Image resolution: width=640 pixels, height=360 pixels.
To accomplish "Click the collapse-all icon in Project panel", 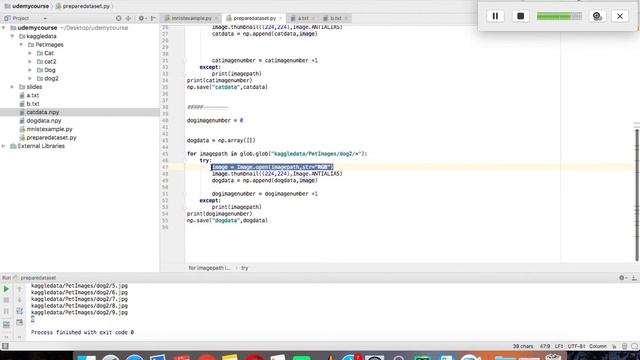I will pyautogui.click(x=129, y=18).
